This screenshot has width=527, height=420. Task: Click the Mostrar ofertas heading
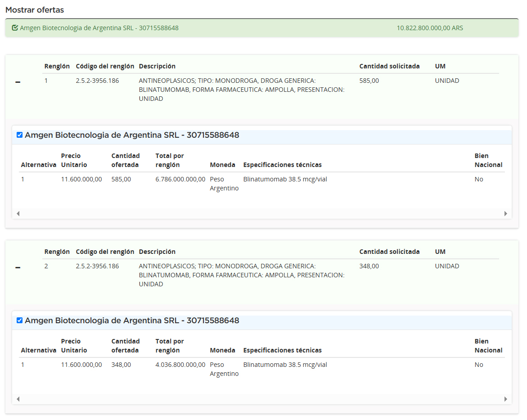tap(35, 10)
